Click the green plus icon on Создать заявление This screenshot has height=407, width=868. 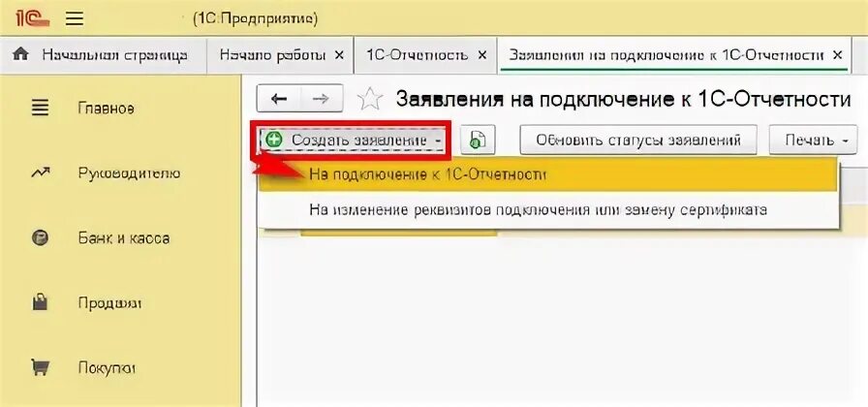pyautogui.click(x=273, y=140)
